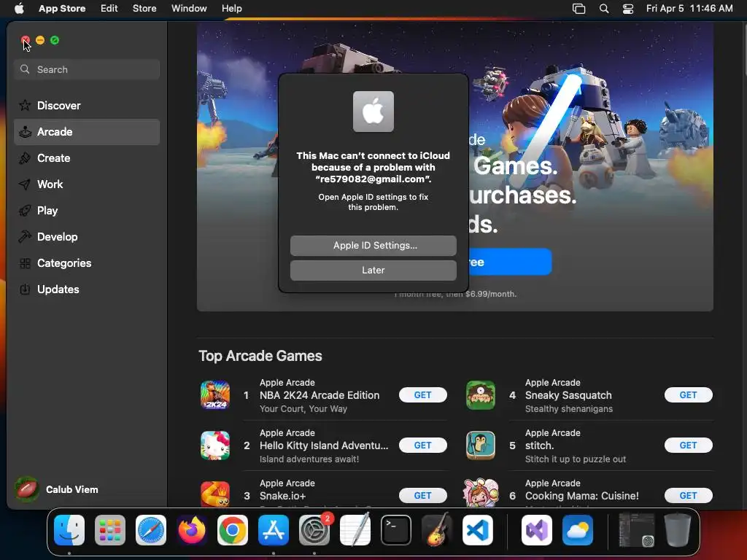Get Cooking Mama: Cuisine!
The width and height of the screenshot is (747, 560).
coord(688,496)
